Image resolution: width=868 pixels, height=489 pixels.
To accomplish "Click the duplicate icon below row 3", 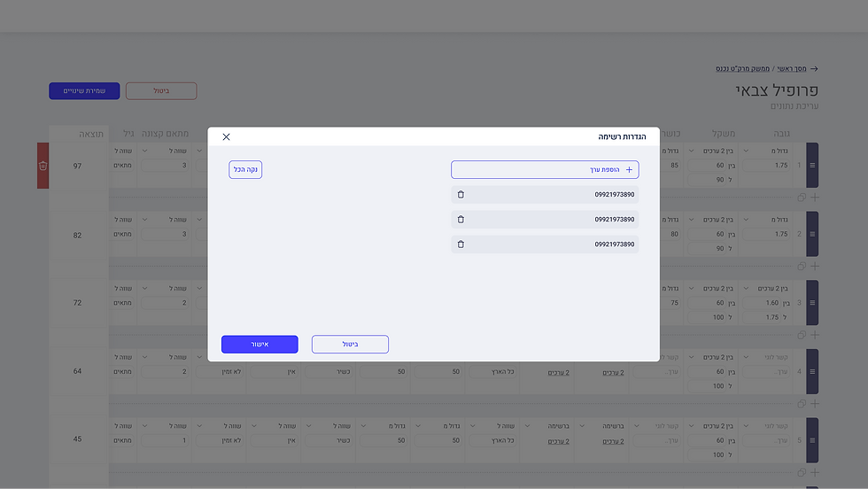I will 801,335.
